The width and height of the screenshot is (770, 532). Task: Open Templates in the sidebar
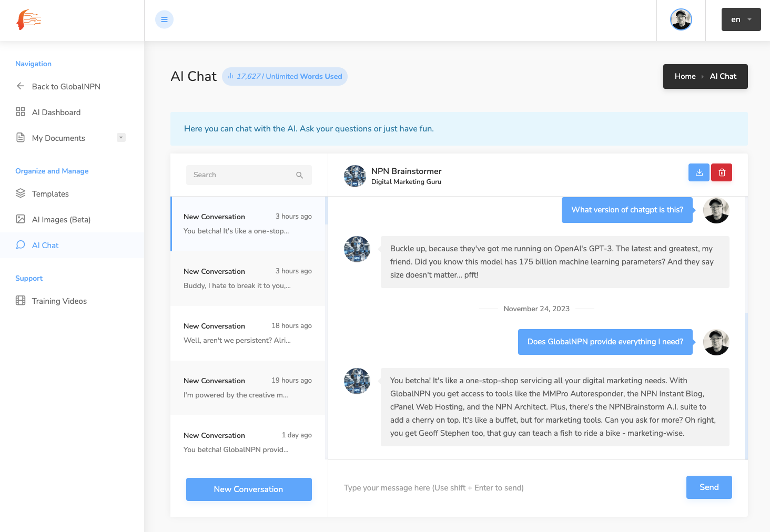pyautogui.click(x=50, y=194)
